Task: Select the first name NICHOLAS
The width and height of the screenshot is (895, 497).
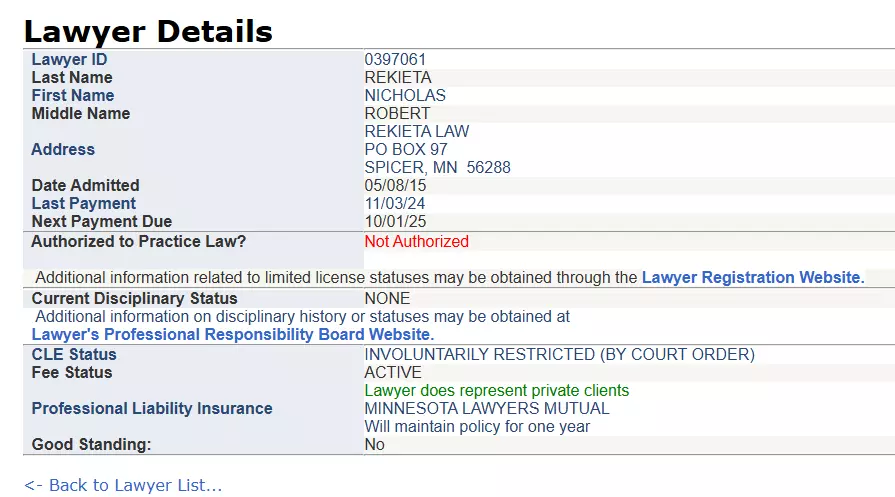Action: coord(405,95)
